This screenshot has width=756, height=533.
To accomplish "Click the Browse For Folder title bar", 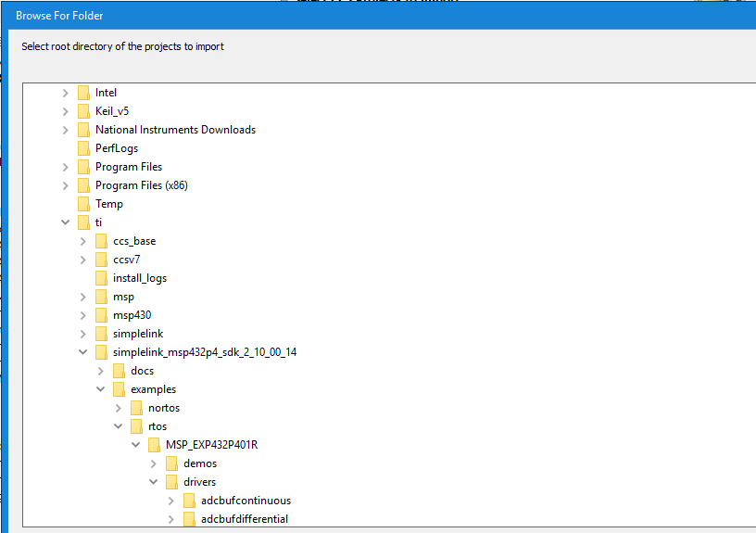I will (381, 16).
